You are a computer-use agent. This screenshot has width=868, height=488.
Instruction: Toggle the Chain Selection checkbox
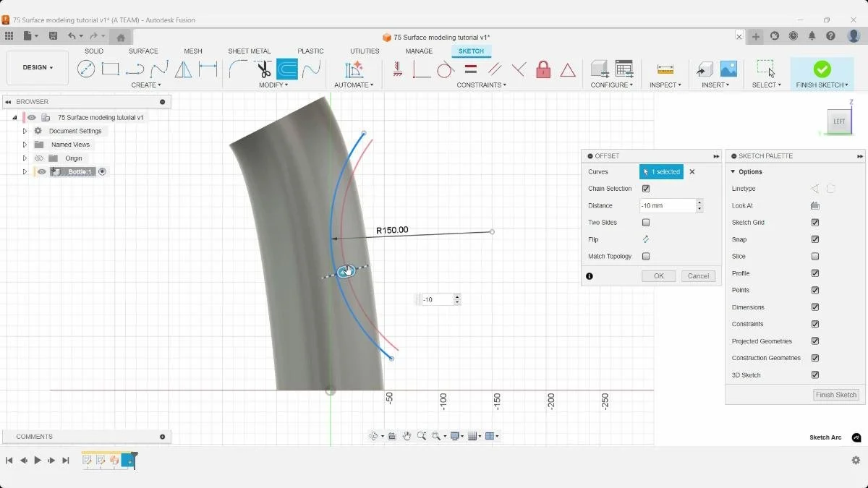point(646,189)
